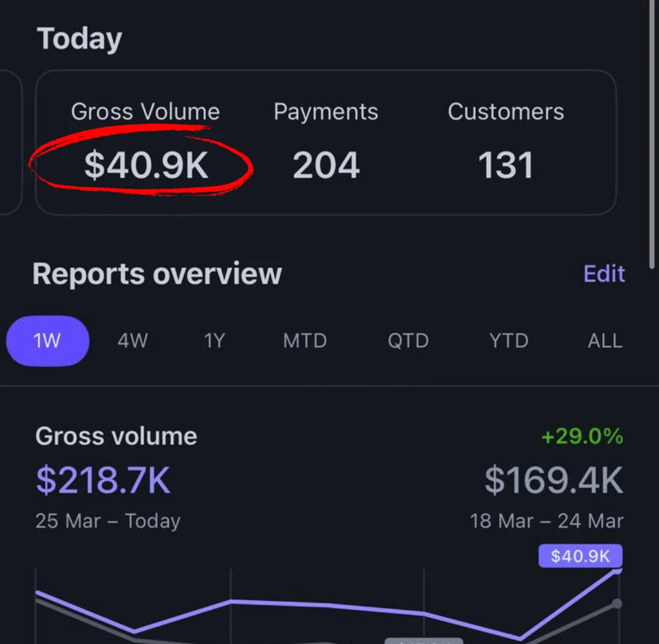
Task: Open the MTD time range
Action: point(305,340)
